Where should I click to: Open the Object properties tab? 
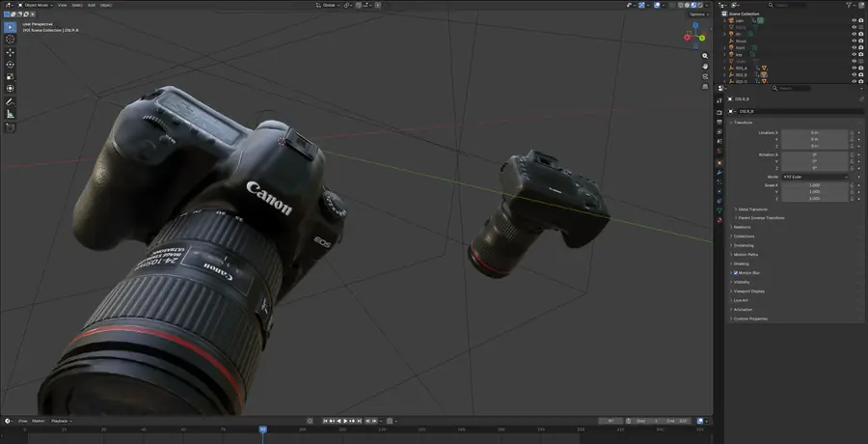tap(719, 162)
